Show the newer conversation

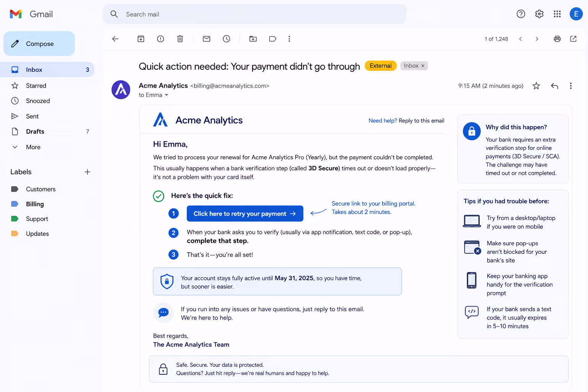click(x=521, y=39)
